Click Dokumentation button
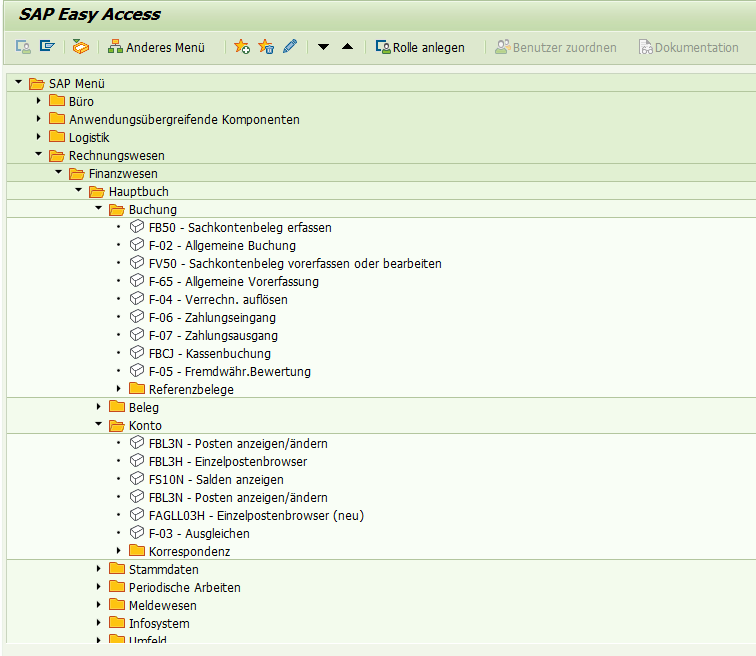The image size is (756, 656). click(688, 47)
